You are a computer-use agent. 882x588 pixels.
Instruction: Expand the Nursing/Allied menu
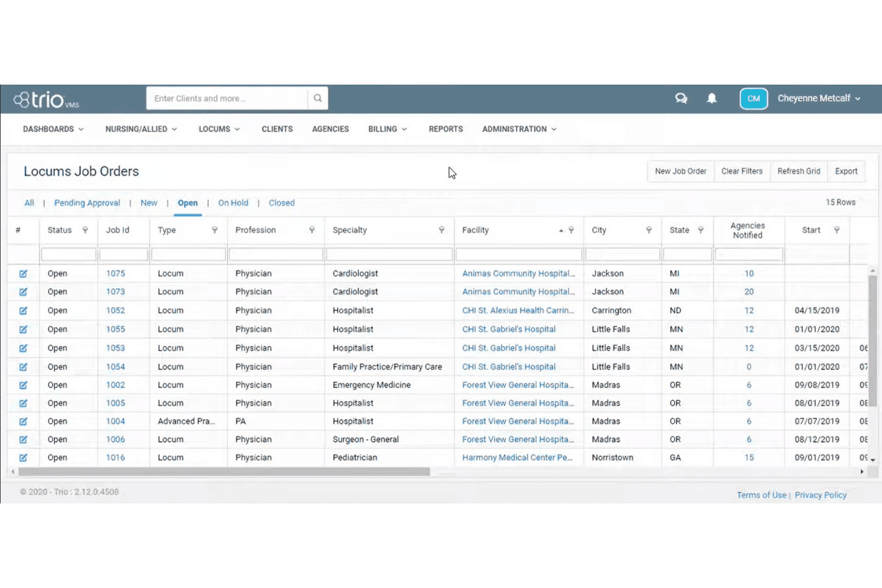(141, 129)
